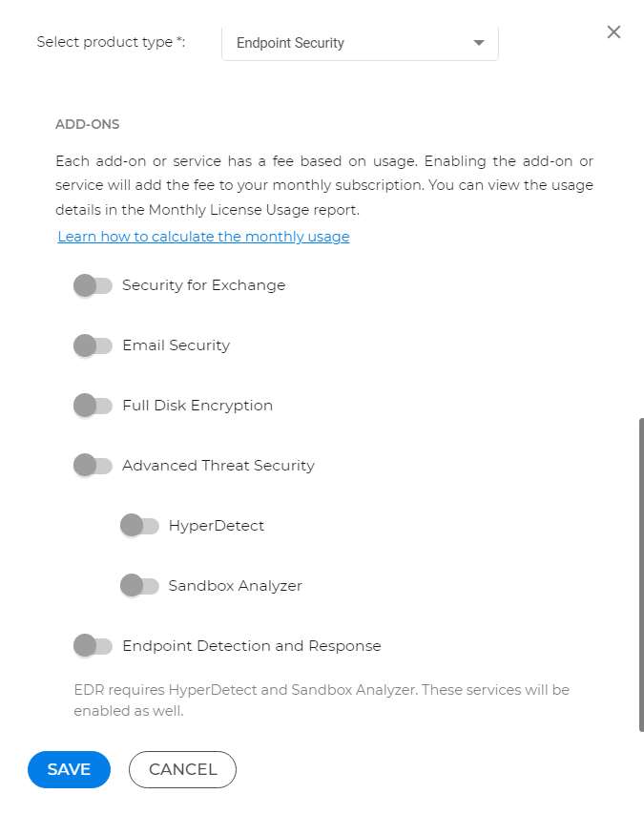Turn on Full Disk Encryption
The height and width of the screenshot is (815, 644).
[93, 405]
